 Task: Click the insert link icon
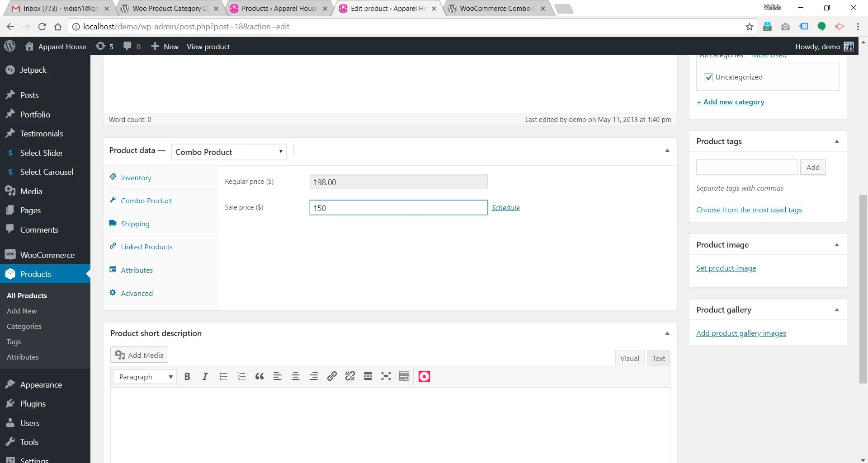[x=332, y=377]
